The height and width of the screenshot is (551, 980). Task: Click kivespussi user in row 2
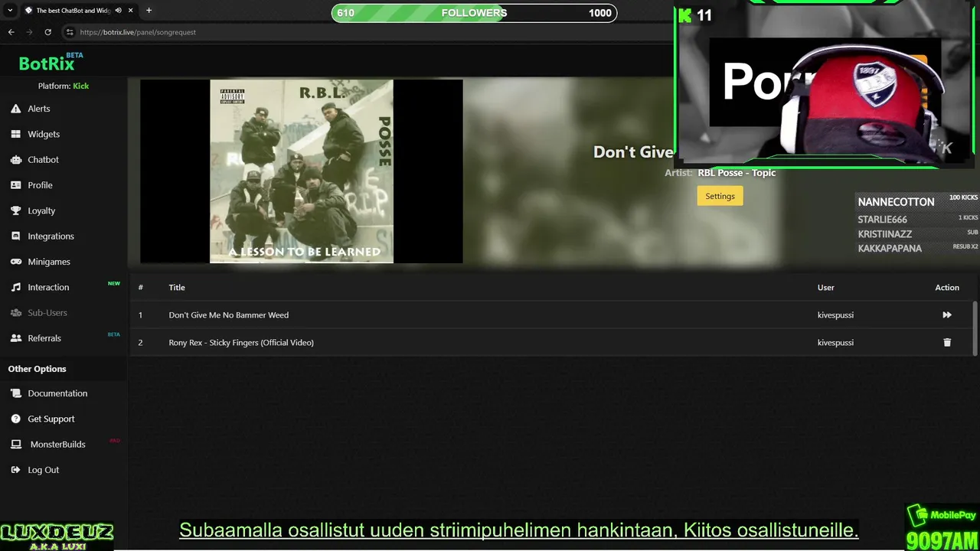pyautogui.click(x=835, y=342)
